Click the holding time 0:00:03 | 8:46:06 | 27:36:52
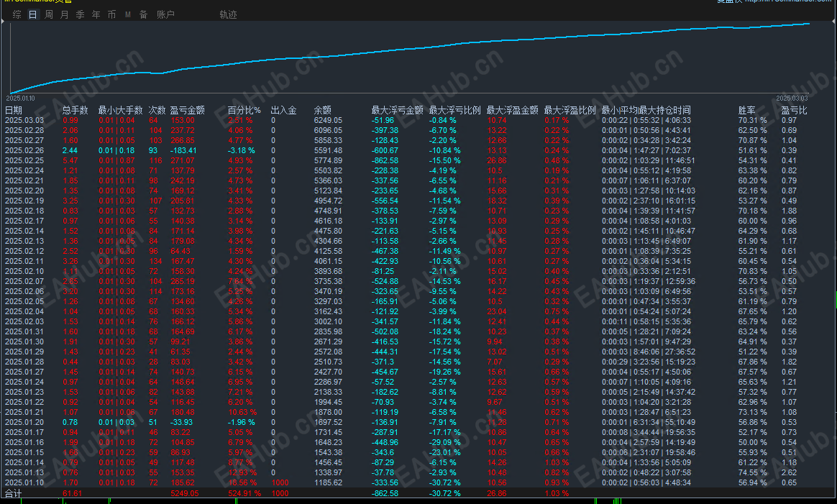The width and height of the screenshot is (837, 504). (649, 352)
